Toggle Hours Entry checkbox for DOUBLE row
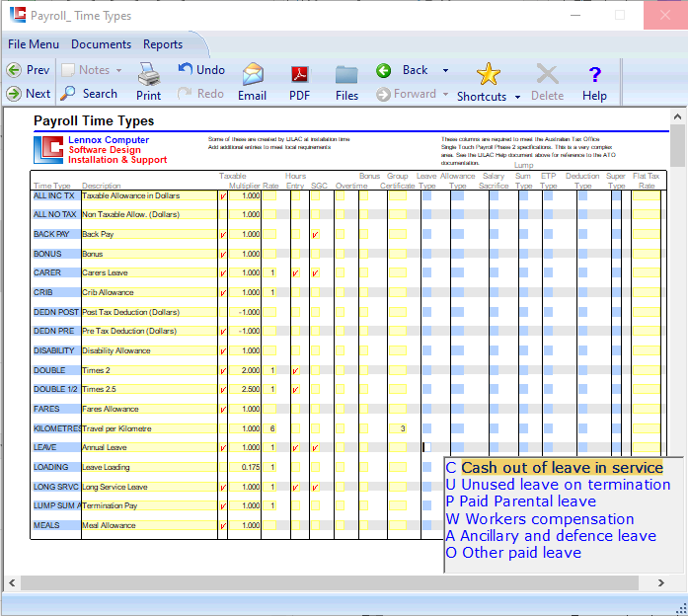 coord(295,370)
